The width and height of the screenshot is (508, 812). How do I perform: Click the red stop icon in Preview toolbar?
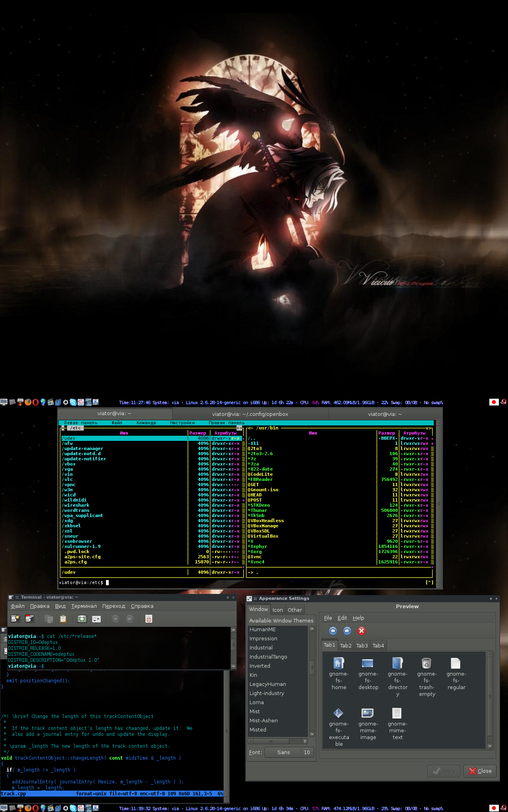click(x=362, y=631)
